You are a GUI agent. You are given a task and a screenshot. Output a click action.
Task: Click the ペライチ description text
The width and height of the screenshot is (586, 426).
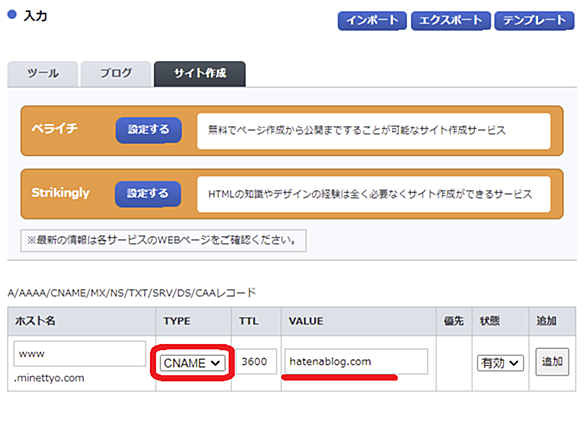pyautogui.click(x=357, y=130)
